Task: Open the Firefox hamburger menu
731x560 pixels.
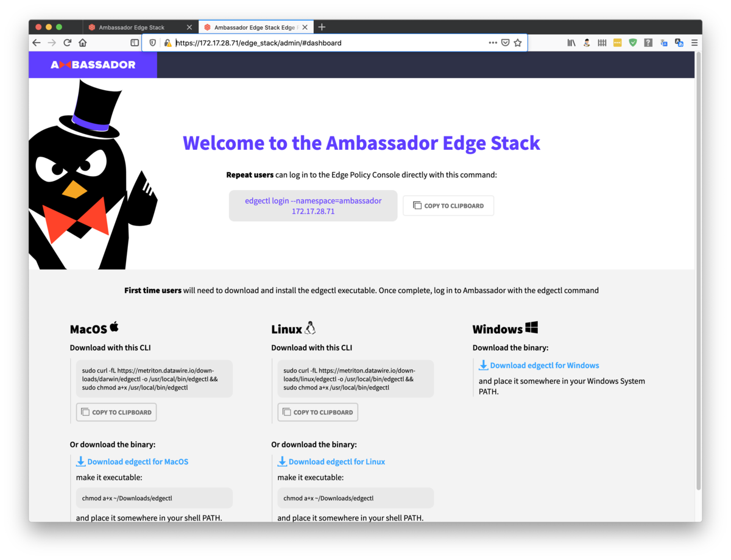Action: [x=694, y=43]
